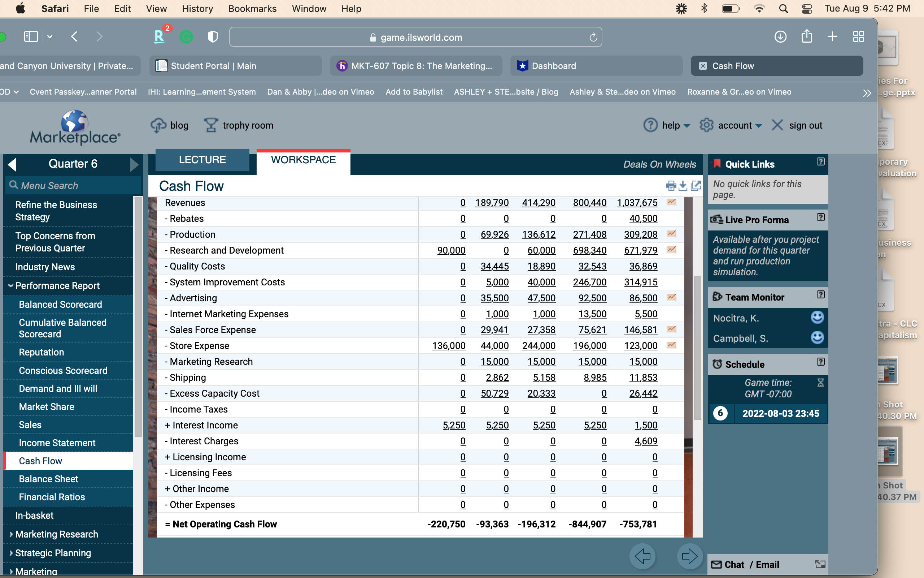This screenshot has height=578, width=924.
Task: Open sidebar options dropdown chevron
Action: (50, 37)
